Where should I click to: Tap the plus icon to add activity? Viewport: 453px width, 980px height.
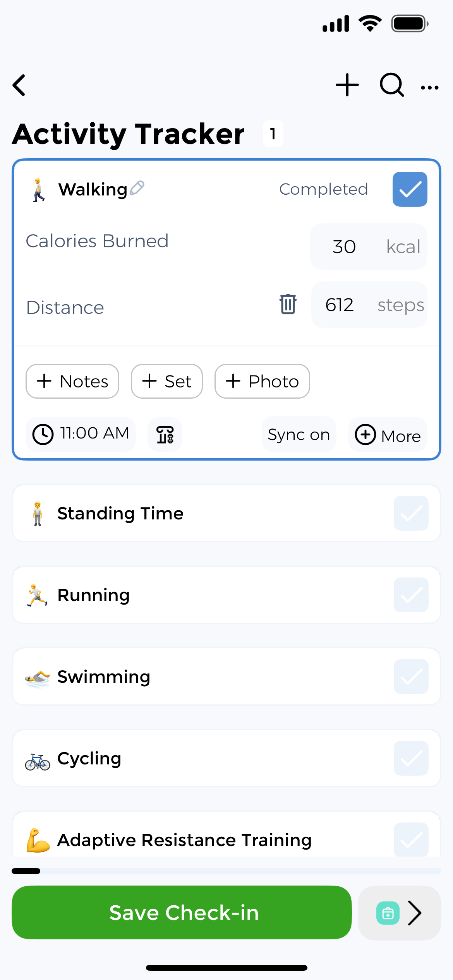click(x=347, y=85)
